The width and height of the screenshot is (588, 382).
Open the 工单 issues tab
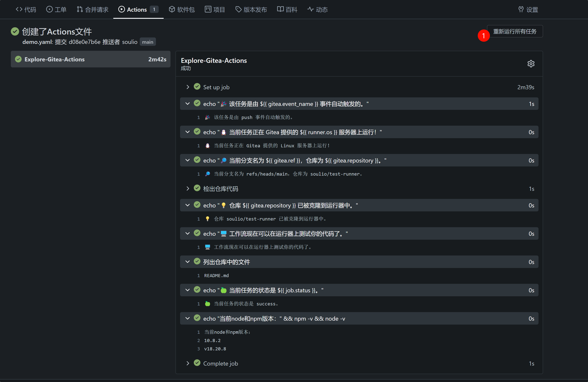click(56, 9)
